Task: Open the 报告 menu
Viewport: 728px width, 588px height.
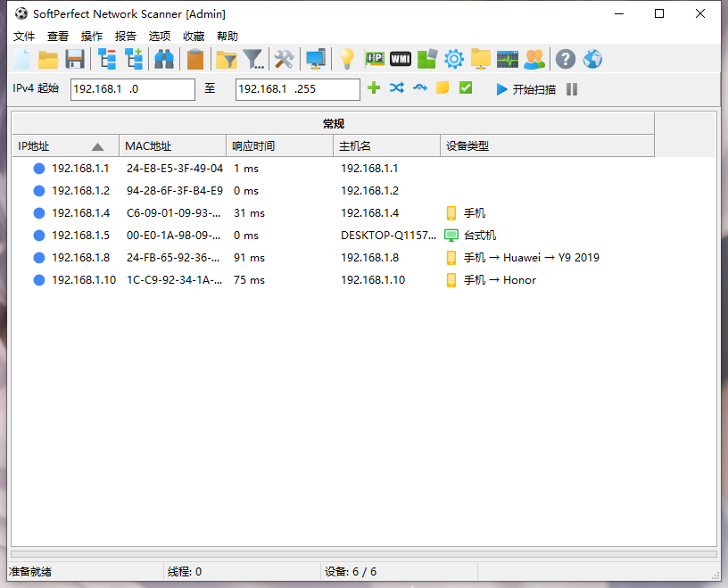Action: click(x=126, y=37)
